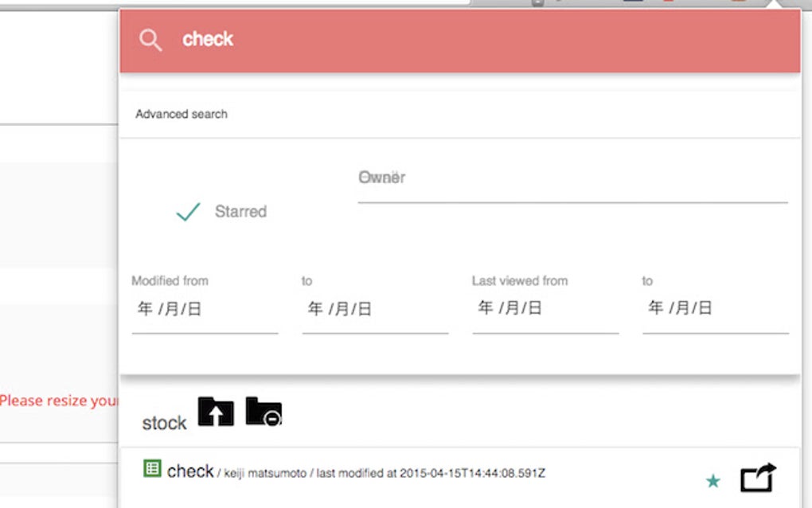
Task: Click the green spreadsheet file icon
Action: [152, 469]
